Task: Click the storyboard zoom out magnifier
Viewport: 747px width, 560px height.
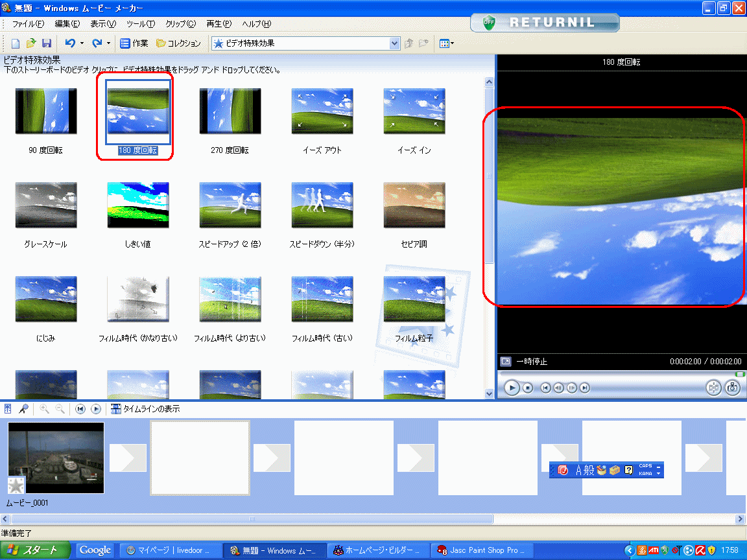Action: pyautogui.click(x=60, y=408)
